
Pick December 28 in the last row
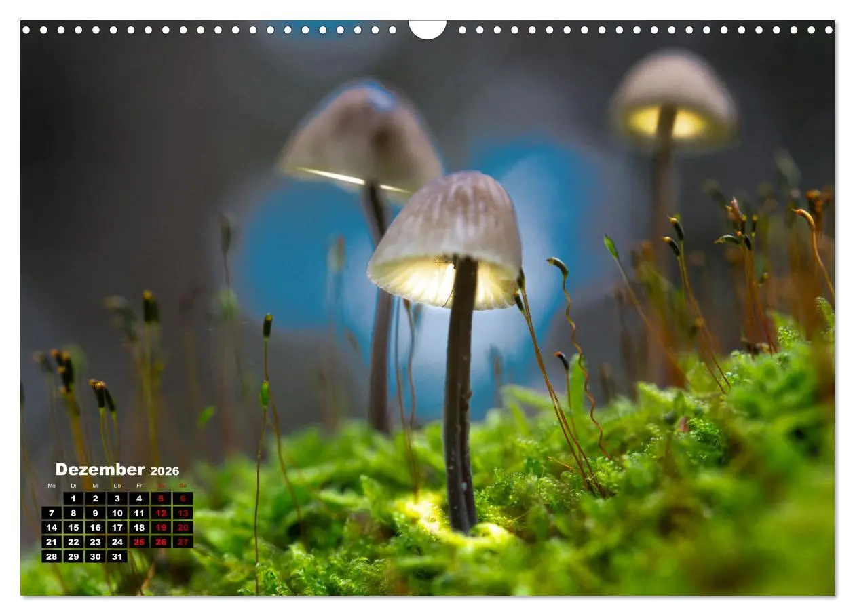pyautogui.click(x=52, y=556)
